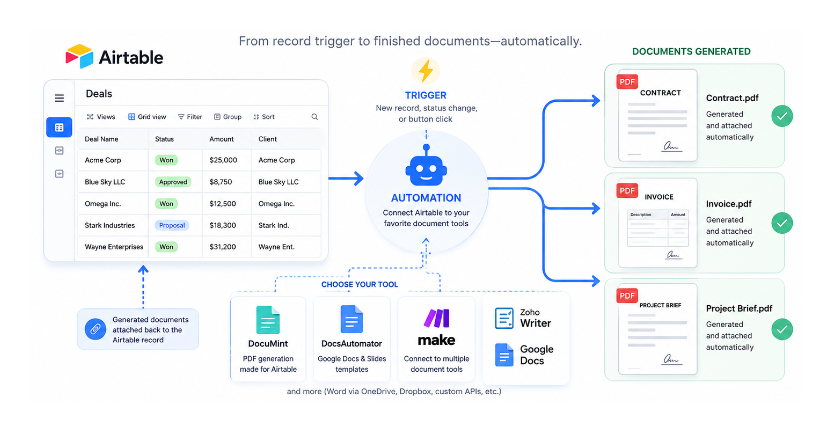The width and height of the screenshot is (832, 431).
Task: Select the $18,300 amount cell
Action: pos(227,226)
